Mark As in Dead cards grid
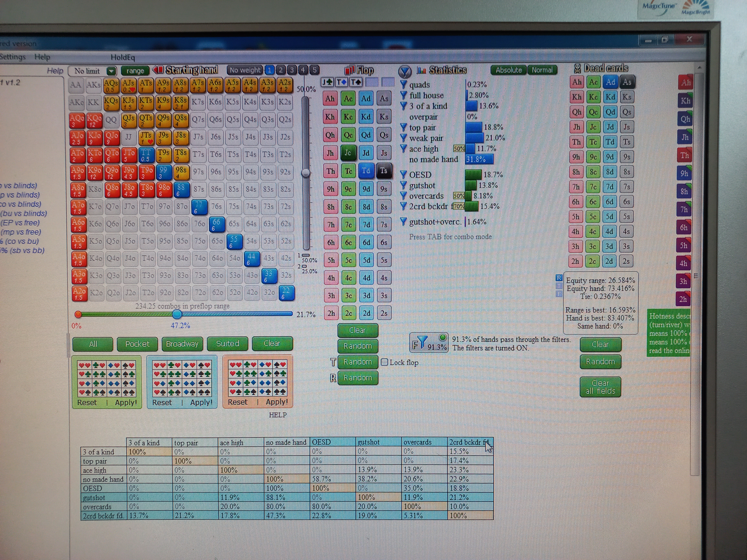The width and height of the screenshot is (747, 560). [x=627, y=82]
